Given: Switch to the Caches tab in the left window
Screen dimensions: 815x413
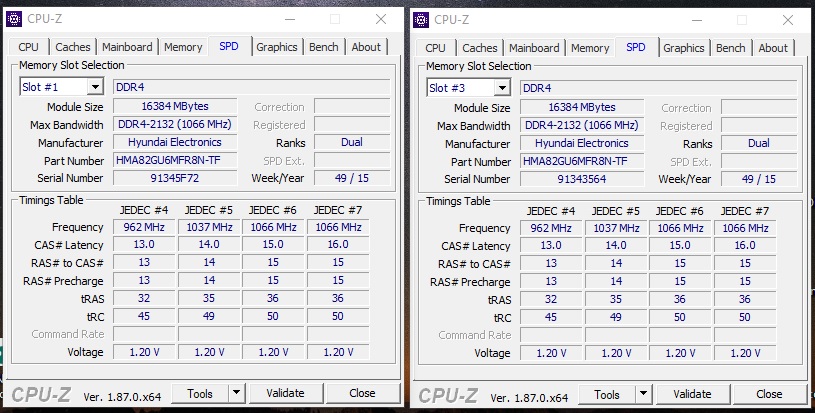Looking at the screenshot, I should point(73,47).
